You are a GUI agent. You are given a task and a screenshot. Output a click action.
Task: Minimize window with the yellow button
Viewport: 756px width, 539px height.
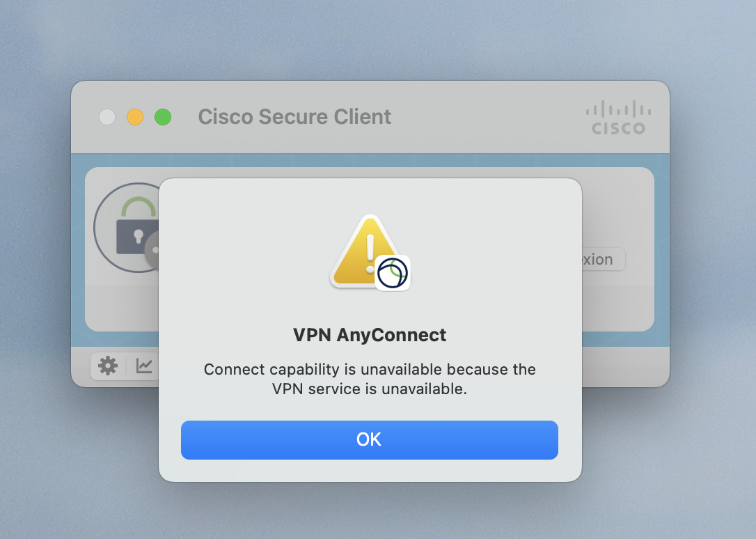135,117
